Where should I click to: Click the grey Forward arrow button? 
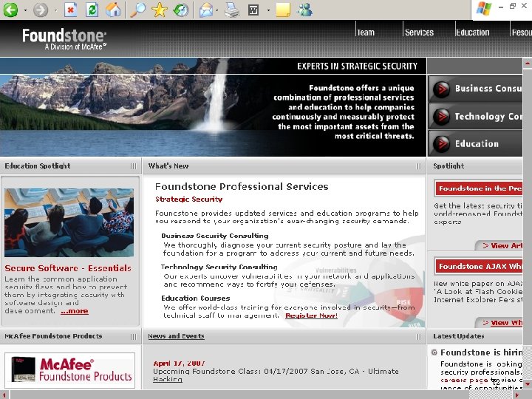(x=41, y=10)
